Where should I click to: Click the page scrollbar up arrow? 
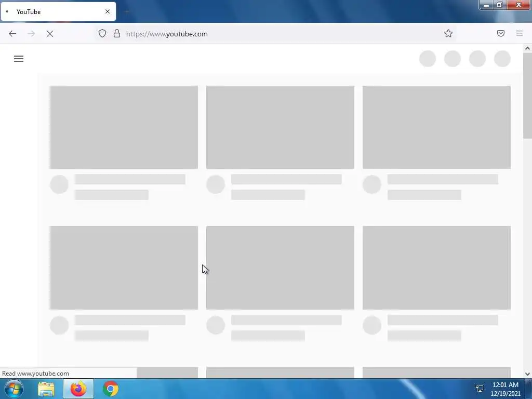[x=527, y=48]
